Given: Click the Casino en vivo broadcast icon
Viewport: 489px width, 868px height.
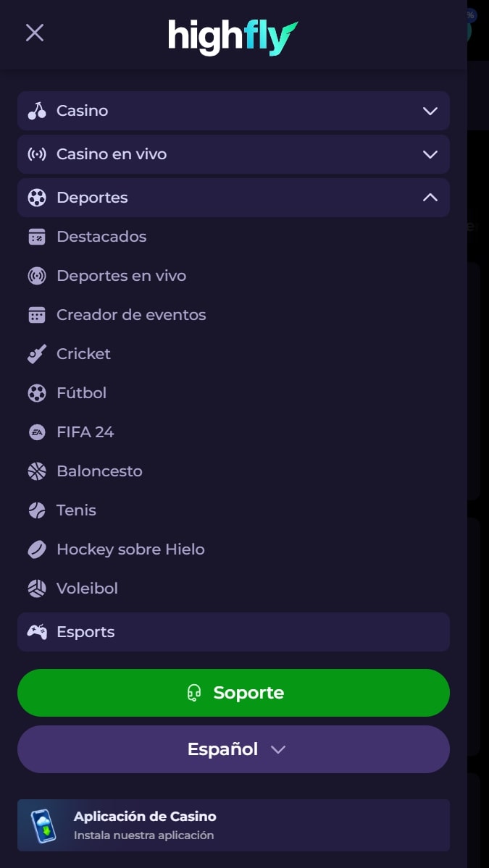Looking at the screenshot, I should pyautogui.click(x=36, y=154).
